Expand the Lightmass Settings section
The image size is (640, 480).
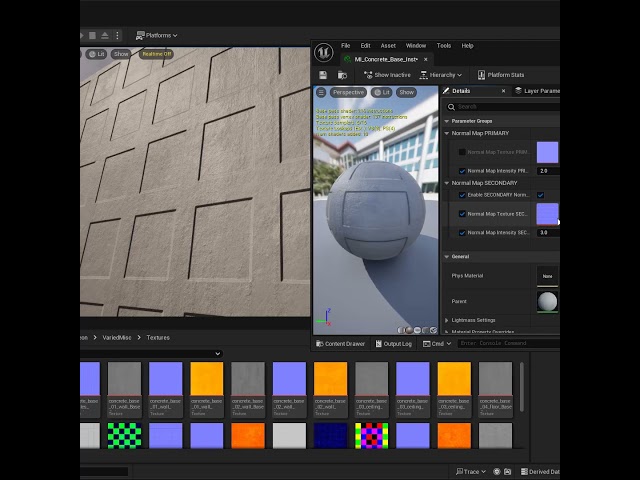(x=447, y=320)
